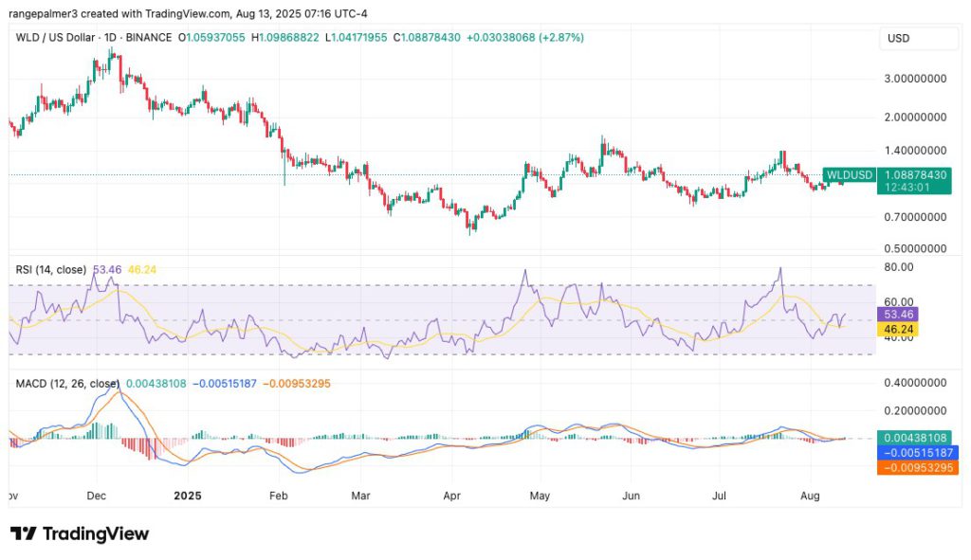Select the 2025 marker on time axis
The image size is (971, 560).
click(189, 496)
